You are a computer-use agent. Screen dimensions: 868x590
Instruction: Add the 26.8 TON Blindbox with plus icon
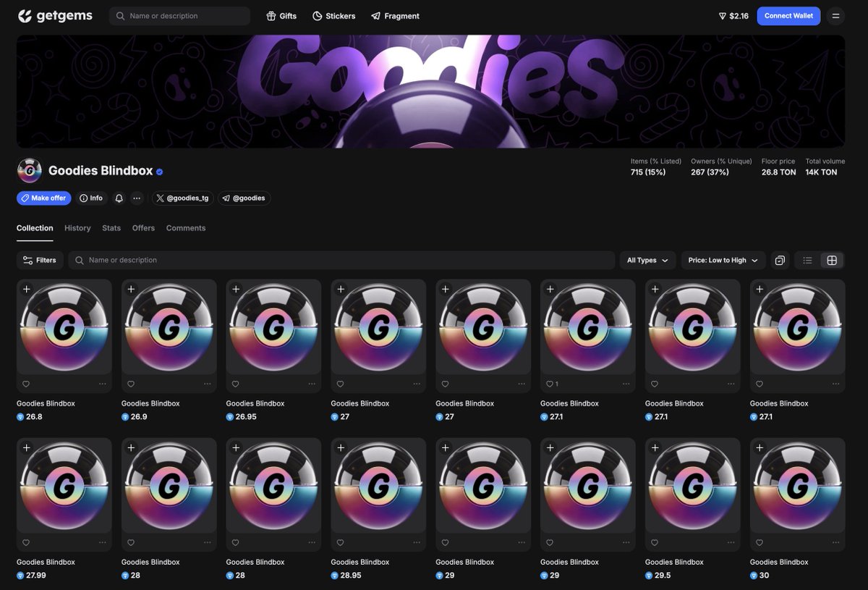[x=26, y=289]
